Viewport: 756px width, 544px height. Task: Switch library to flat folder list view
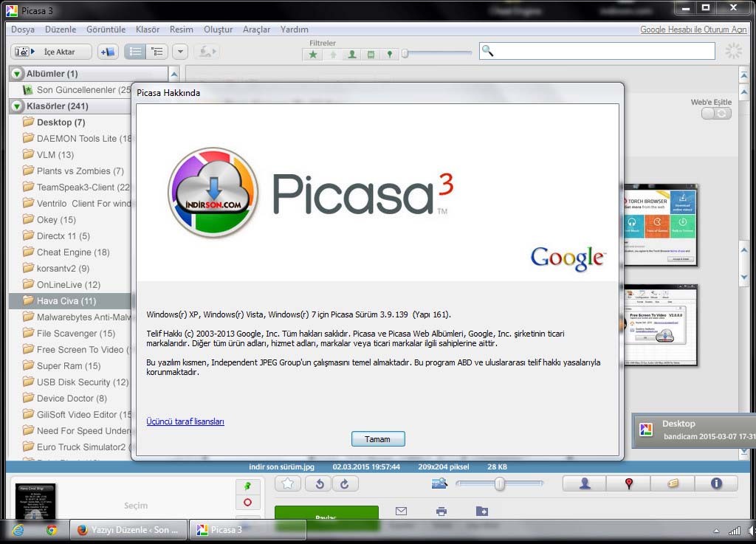coord(135,52)
